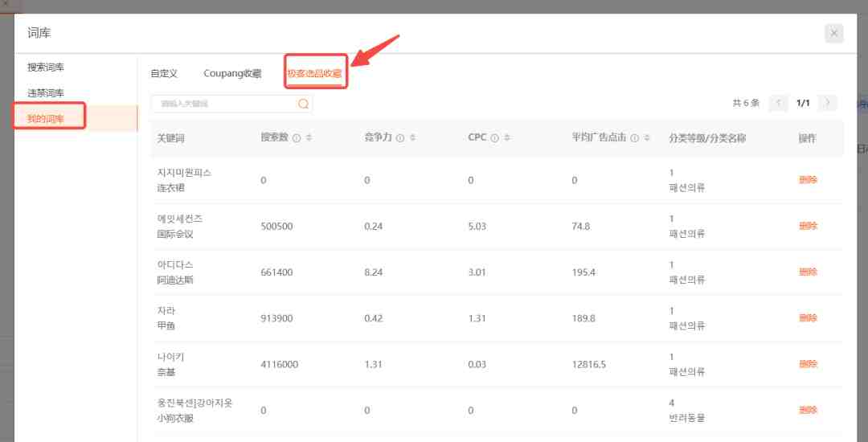Show info tooltip for 平均广告点击 column
868x442 pixels.
[x=634, y=137]
